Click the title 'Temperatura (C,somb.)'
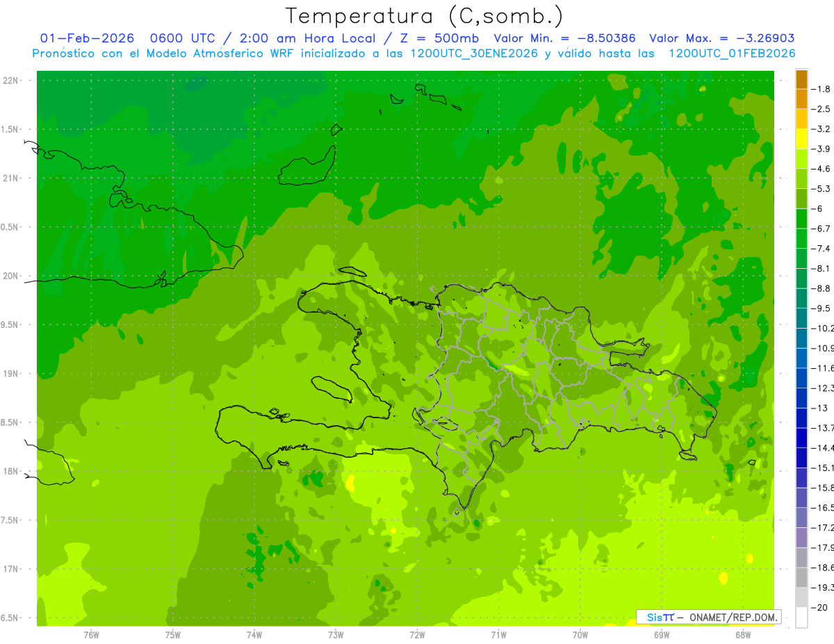 tap(425, 16)
